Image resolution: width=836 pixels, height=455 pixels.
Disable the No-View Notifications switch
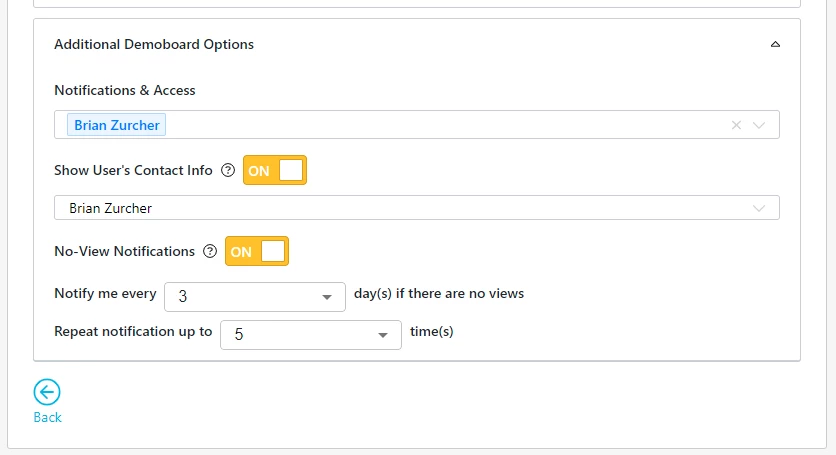click(257, 252)
